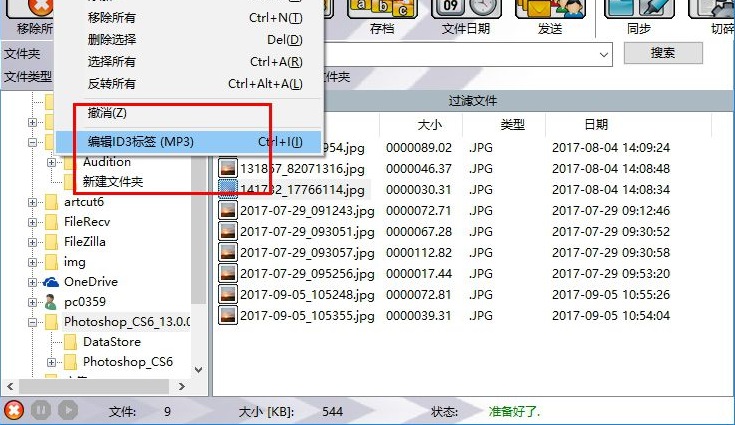Select the 新建文件夹 folder

[x=113, y=182]
